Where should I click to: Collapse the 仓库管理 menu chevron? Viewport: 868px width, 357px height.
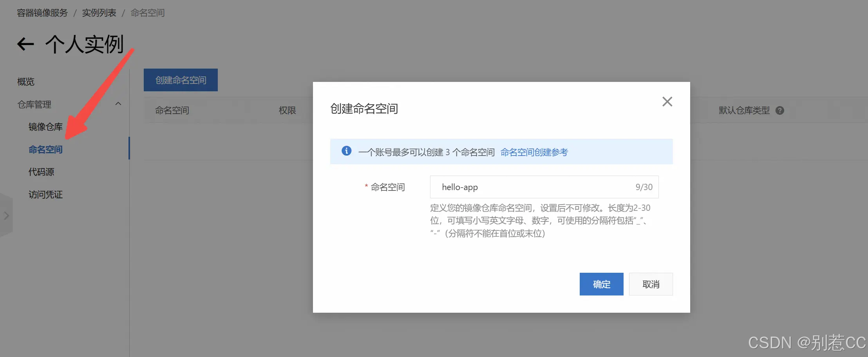118,104
